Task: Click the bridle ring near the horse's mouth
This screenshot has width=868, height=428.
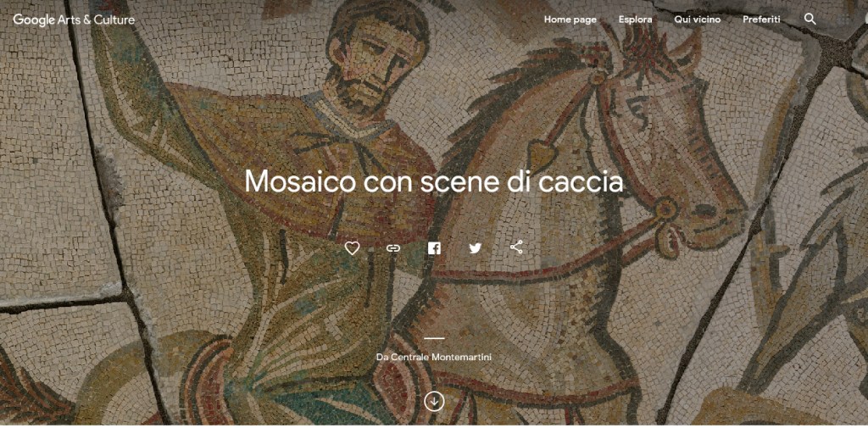Action: [666, 209]
